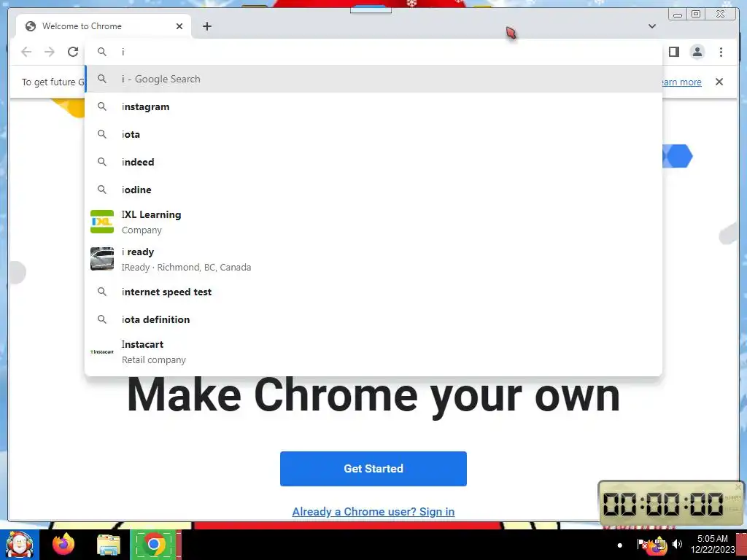Click the i ready car thumbnail
Image resolution: width=747 pixels, height=560 pixels.
(x=102, y=259)
